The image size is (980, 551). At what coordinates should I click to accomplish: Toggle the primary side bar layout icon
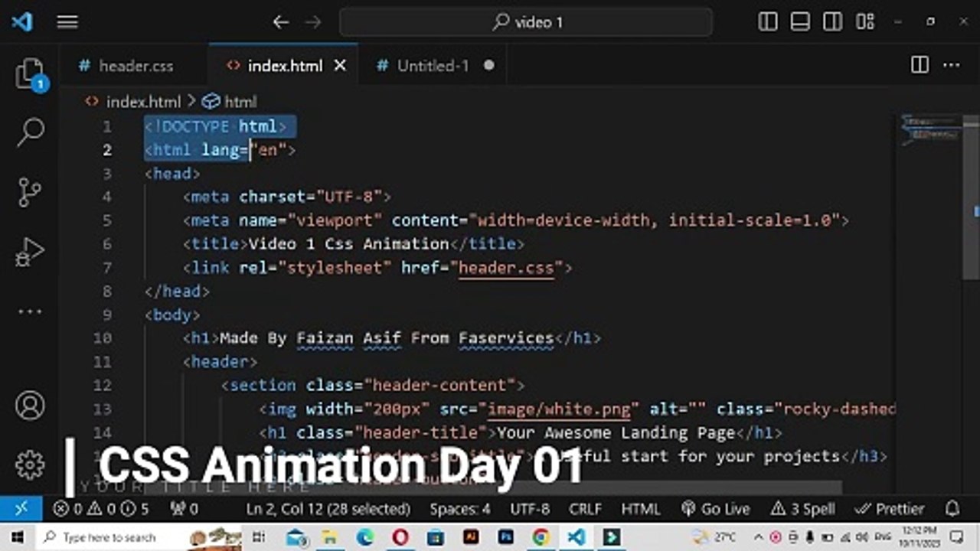tap(768, 22)
